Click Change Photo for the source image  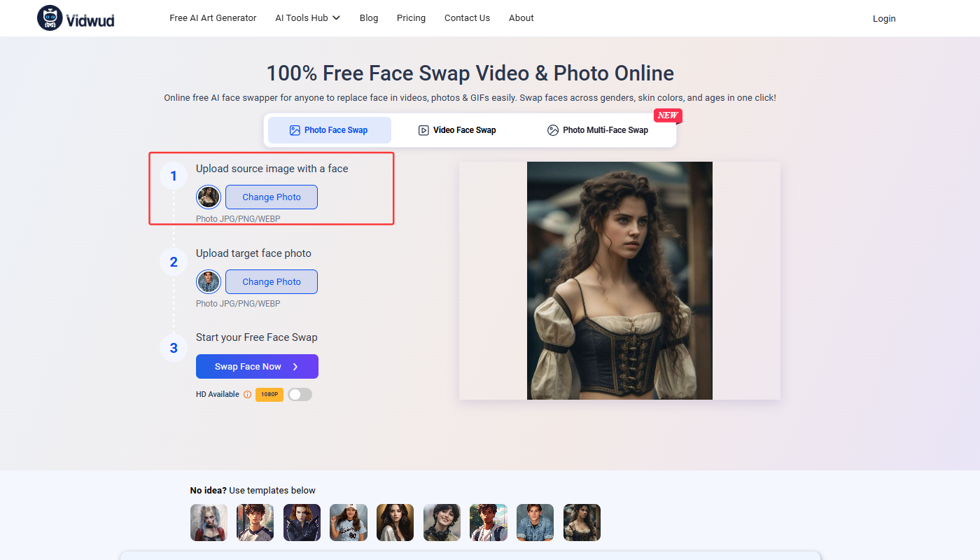(x=272, y=197)
